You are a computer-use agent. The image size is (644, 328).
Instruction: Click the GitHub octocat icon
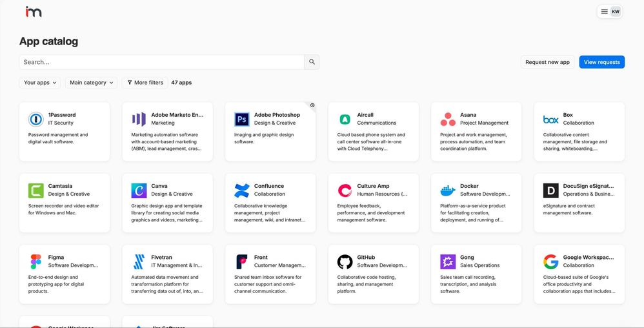coord(345,261)
